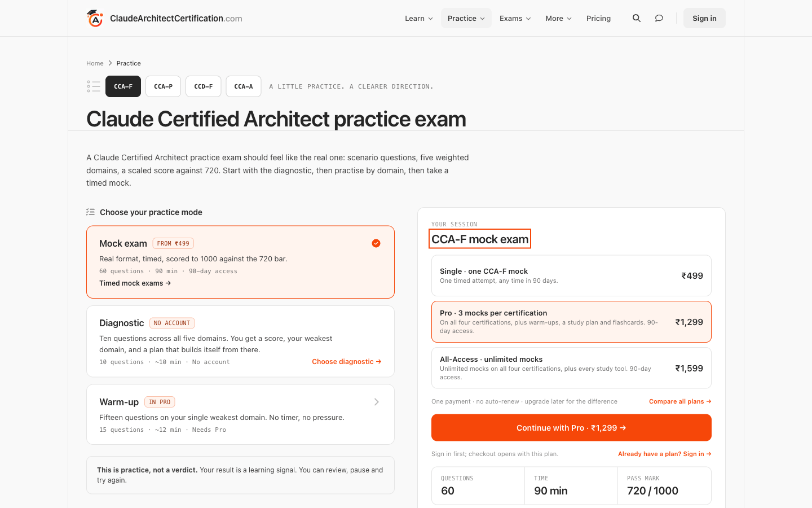Expand the Exams menu

point(515,18)
